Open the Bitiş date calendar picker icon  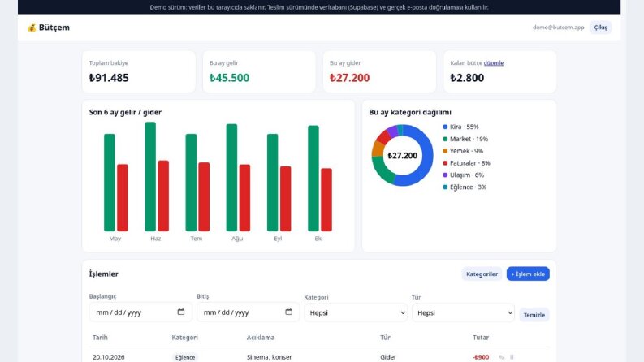click(x=289, y=312)
